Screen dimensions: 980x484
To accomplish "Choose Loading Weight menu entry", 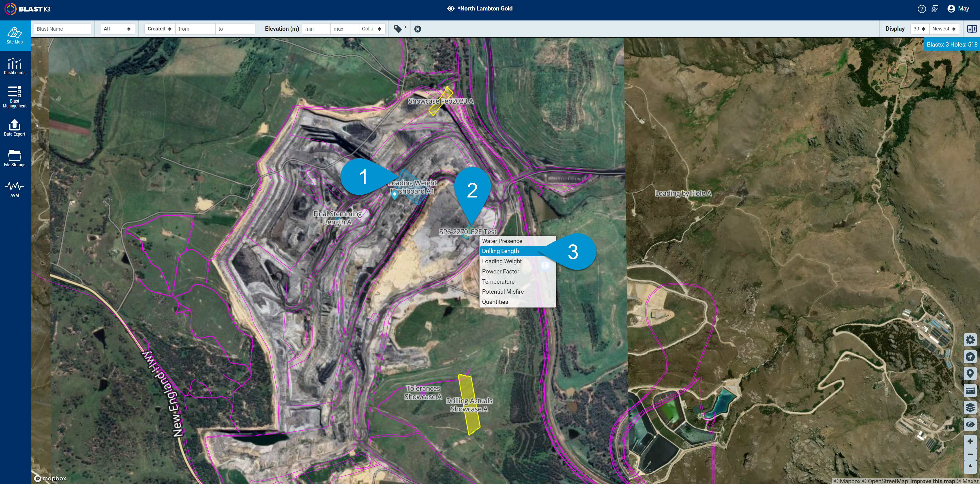I will point(517,261).
